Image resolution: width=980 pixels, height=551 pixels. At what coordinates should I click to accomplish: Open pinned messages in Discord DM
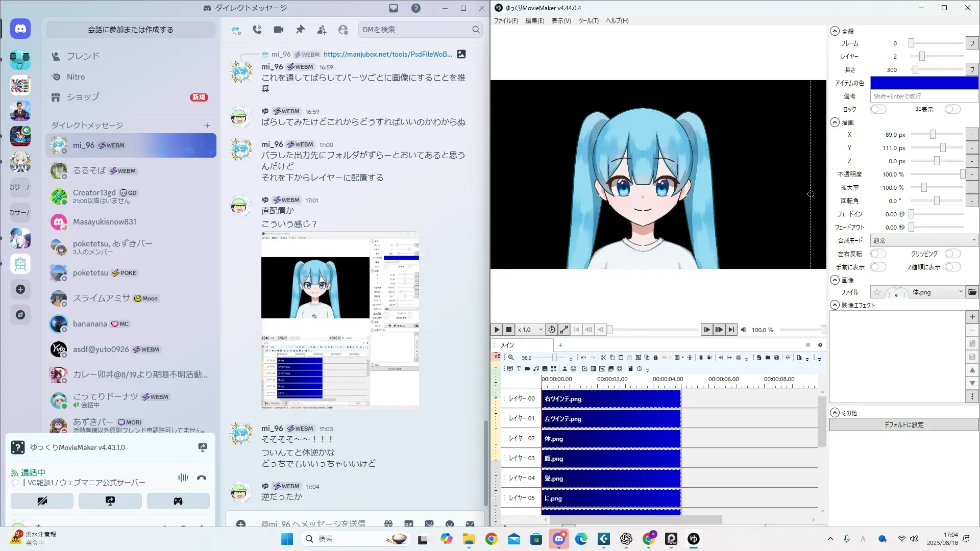pyautogui.click(x=300, y=30)
